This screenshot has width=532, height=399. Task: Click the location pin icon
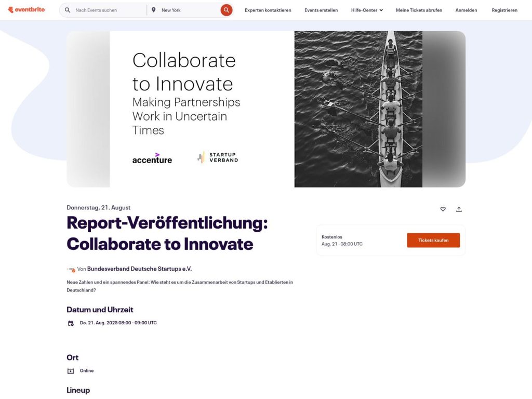click(x=153, y=9)
